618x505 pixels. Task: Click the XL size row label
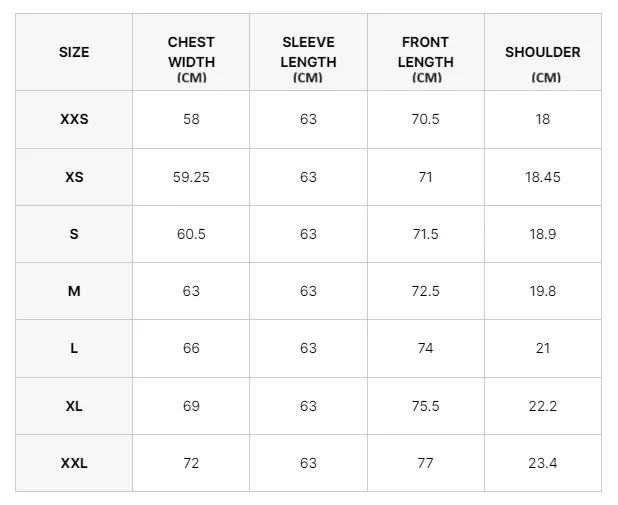74,406
